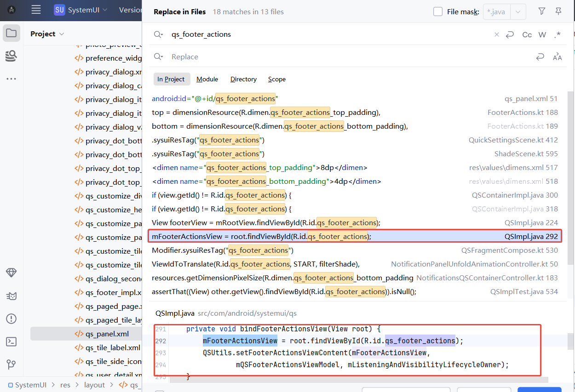Open the hamburger main menu
The width and height of the screenshot is (575, 392).
click(36, 10)
